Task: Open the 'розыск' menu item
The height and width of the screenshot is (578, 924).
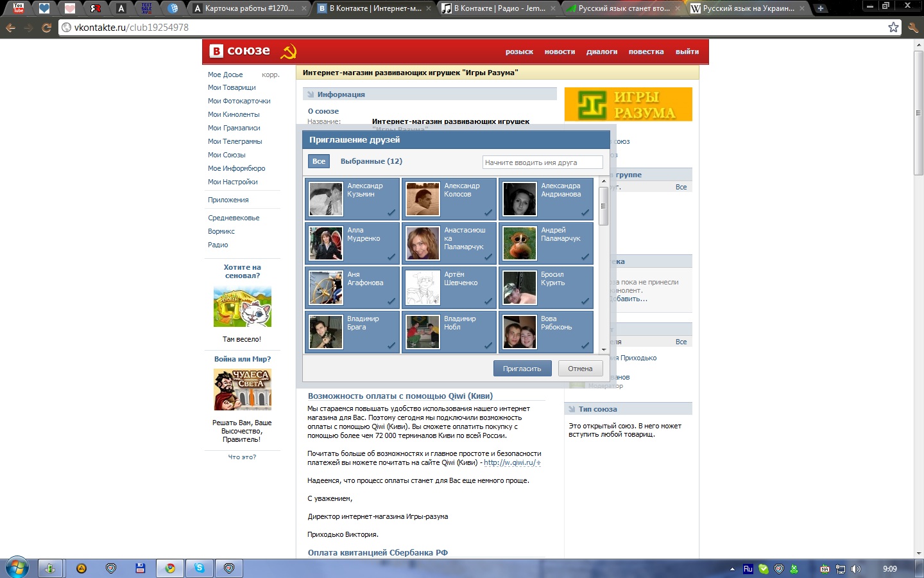Action: point(519,52)
